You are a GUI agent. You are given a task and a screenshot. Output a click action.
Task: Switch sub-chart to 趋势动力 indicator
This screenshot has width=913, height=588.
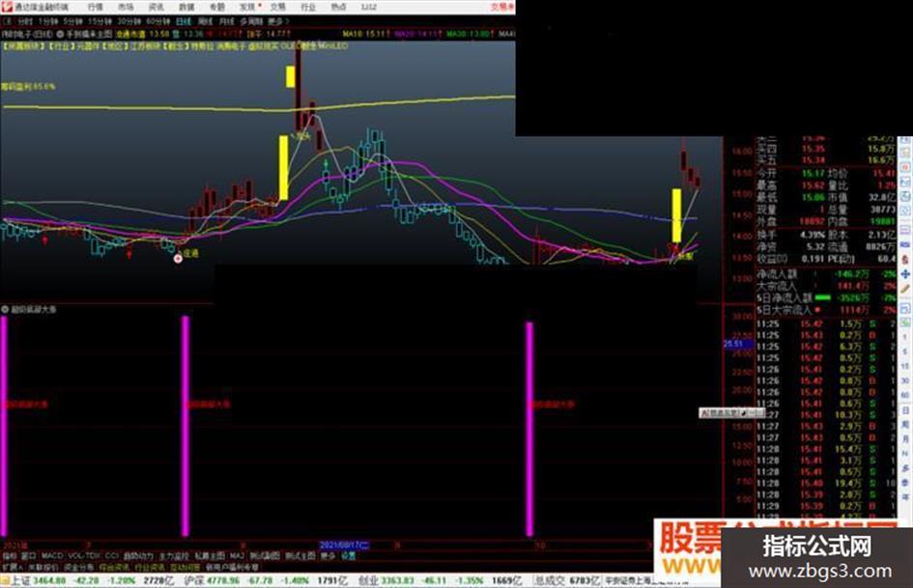pos(138,556)
